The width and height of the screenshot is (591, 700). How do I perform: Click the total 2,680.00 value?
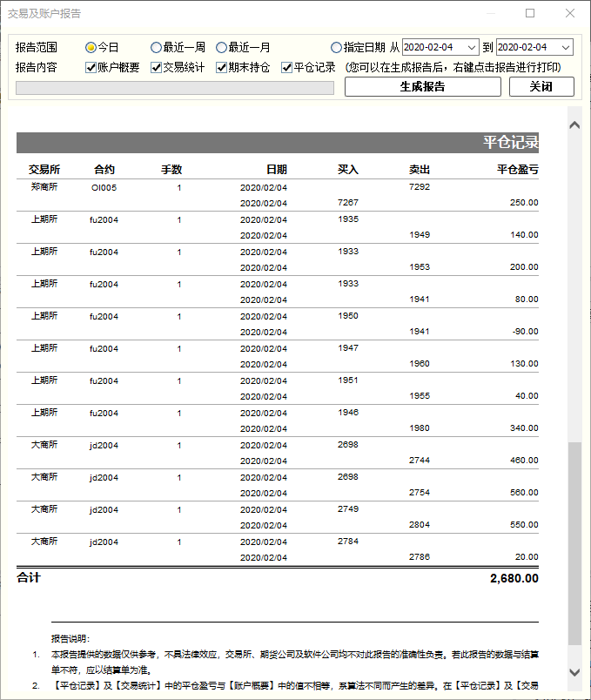(514, 579)
